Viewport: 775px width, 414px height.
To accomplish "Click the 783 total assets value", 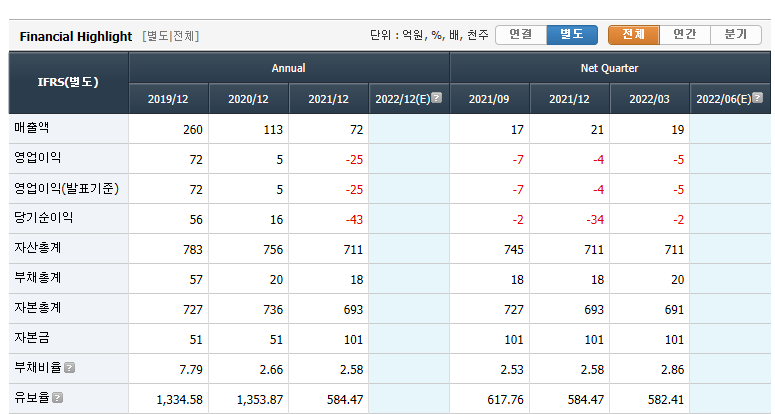I will pos(193,250).
